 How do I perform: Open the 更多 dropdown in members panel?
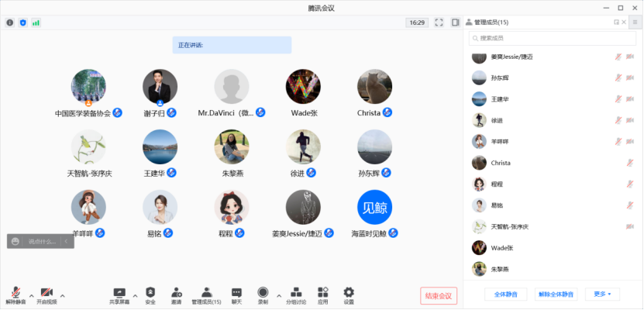point(602,294)
